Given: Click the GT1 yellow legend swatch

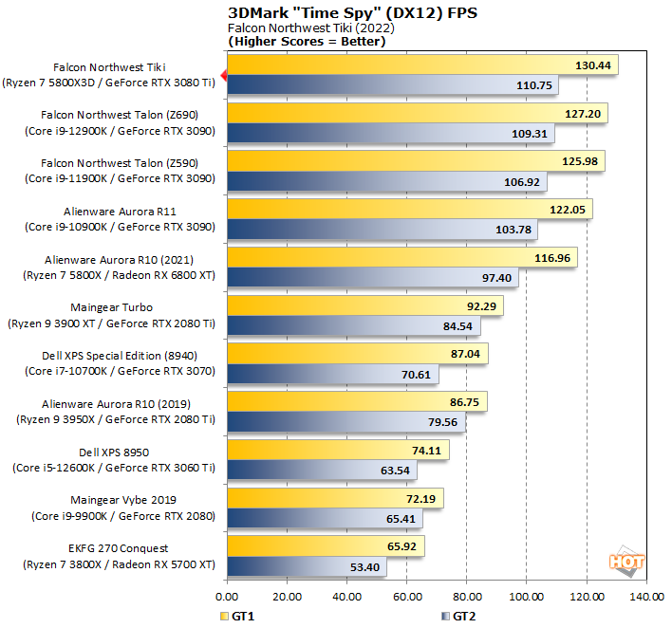Looking at the screenshot, I should tap(224, 617).
